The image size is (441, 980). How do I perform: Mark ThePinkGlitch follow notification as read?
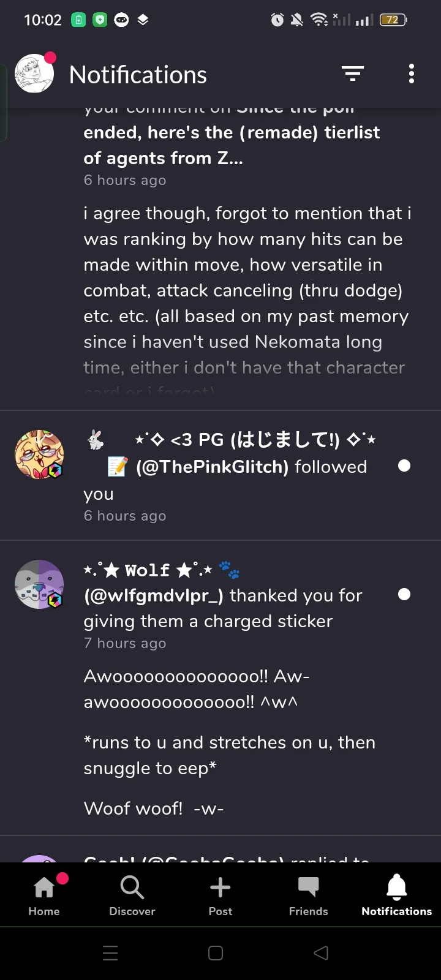[x=404, y=466]
